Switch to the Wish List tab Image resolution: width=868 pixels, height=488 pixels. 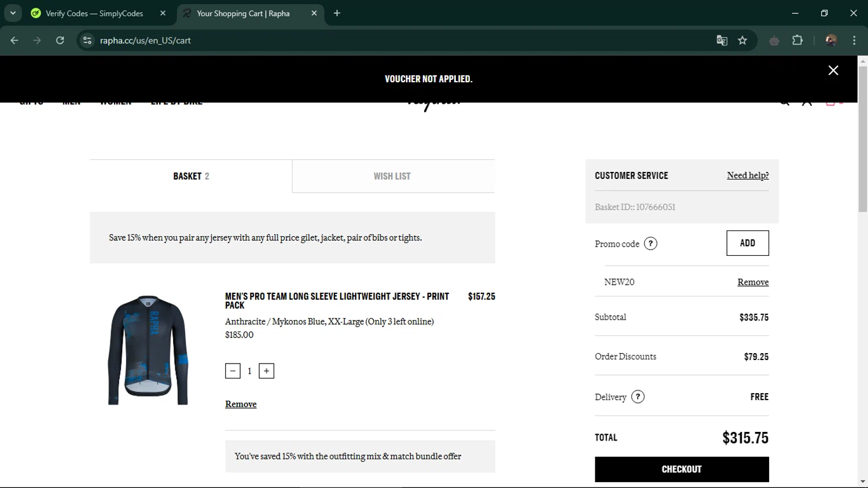click(x=392, y=176)
